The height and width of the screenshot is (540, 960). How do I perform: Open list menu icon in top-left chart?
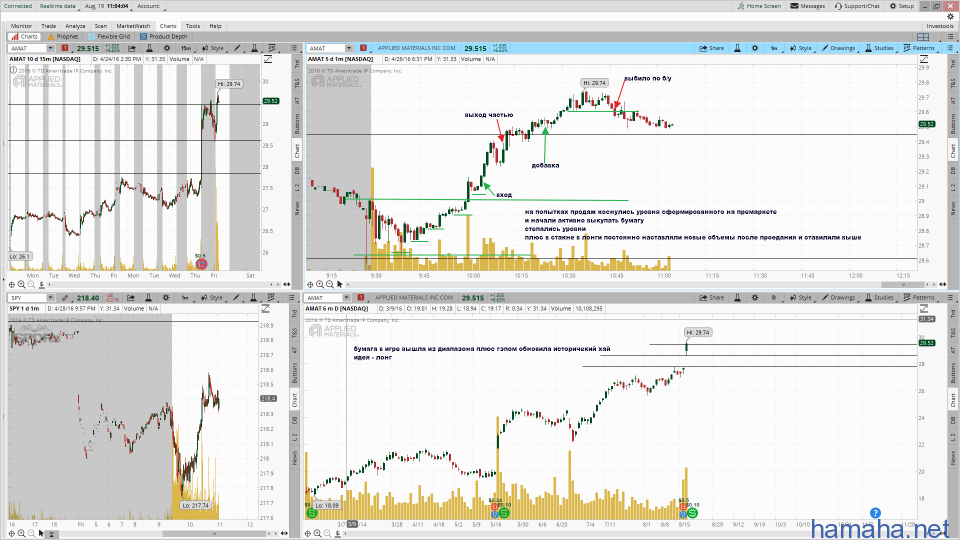tap(294, 48)
